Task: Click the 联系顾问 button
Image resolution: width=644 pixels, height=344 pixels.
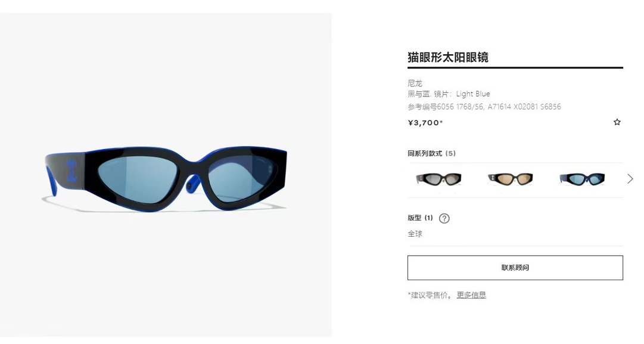Action: tap(515, 268)
